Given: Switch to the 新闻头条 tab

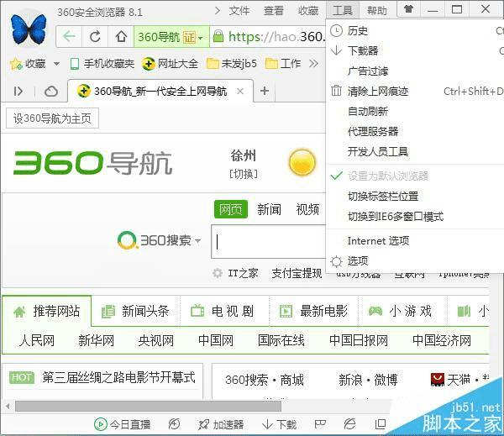Looking at the screenshot, I should (x=135, y=311).
